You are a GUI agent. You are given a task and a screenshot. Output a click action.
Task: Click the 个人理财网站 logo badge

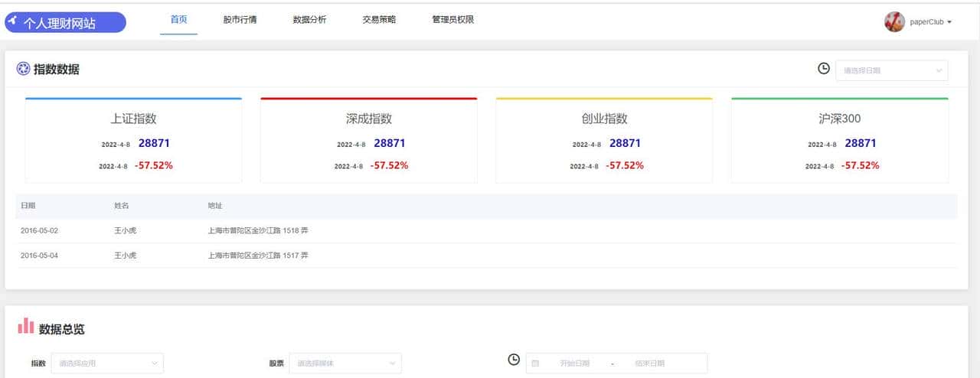pyautogui.click(x=64, y=22)
